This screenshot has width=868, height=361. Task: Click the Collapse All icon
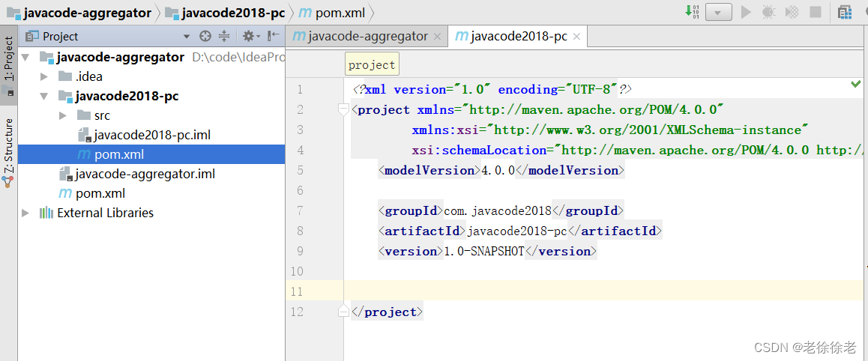pyautogui.click(x=223, y=37)
